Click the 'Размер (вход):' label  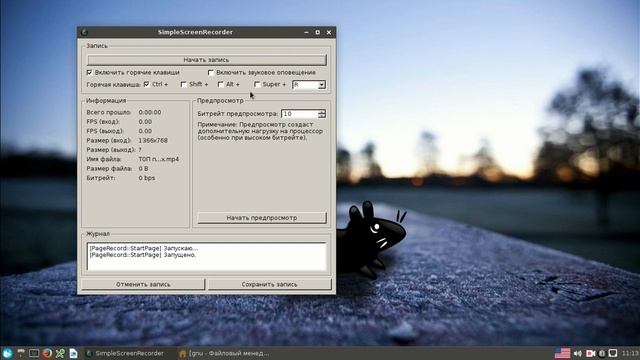coord(109,140)
